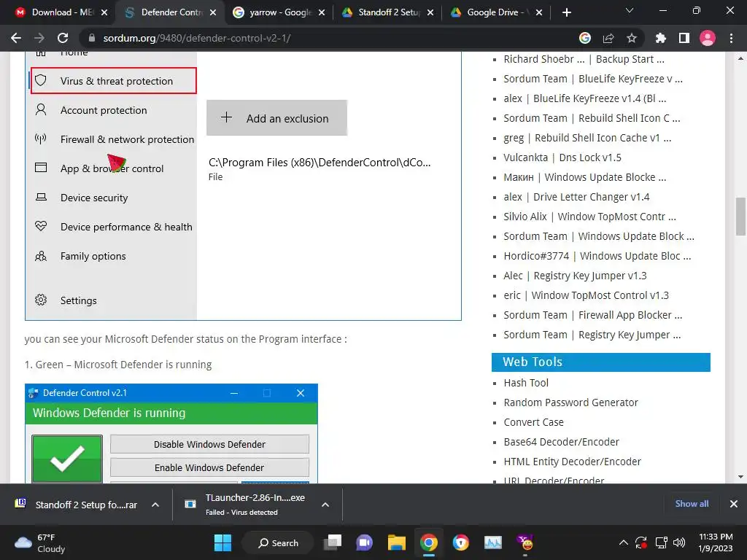Click the Google account icon in address bar
Image resolution: width=747 pixels, height=560 pixels.
585,38
